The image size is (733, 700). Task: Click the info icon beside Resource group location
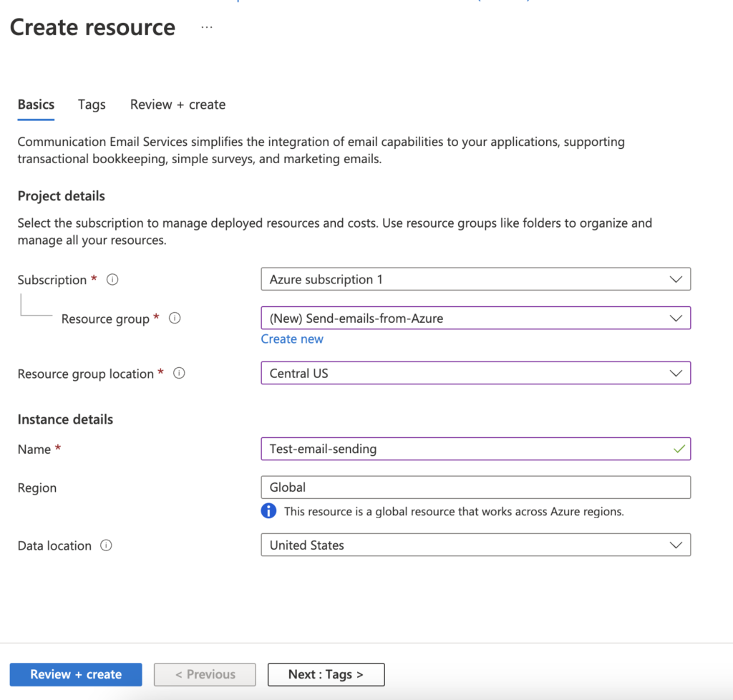point(179,373)
